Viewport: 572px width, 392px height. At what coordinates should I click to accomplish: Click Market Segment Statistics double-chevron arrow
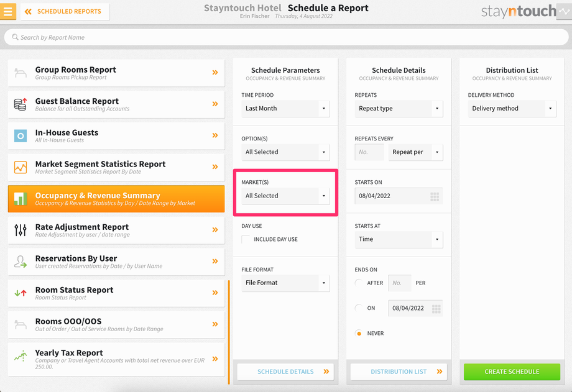pyautogui.click(x=215, y=166)
